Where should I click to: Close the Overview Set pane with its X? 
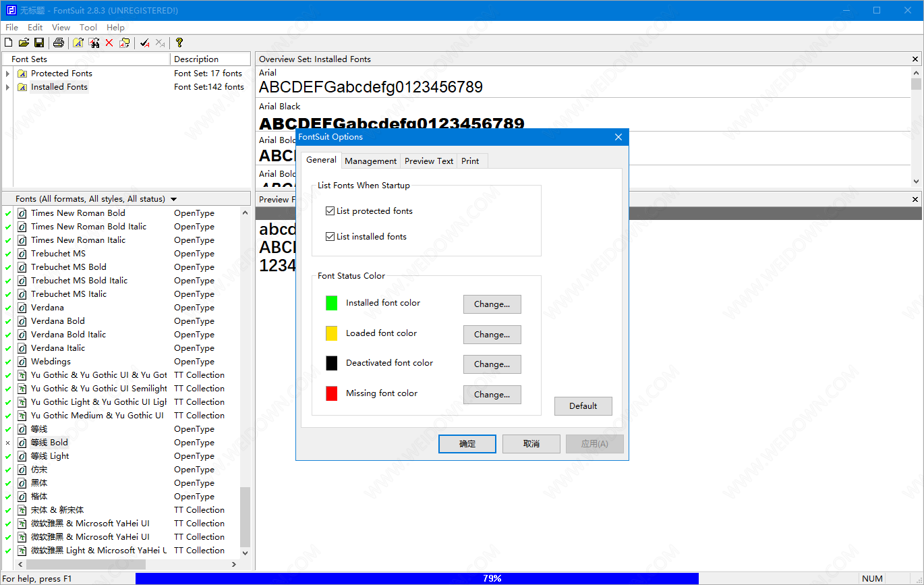[x=915, y=59]
